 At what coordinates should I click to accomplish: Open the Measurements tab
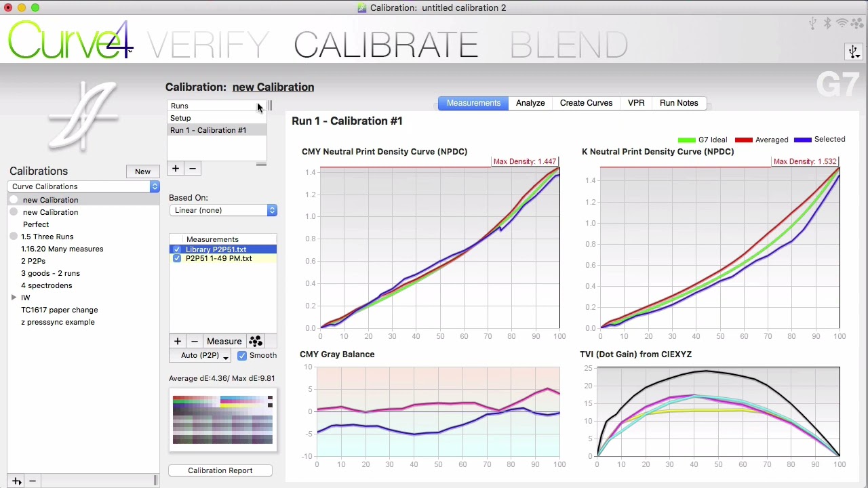pyautogui.click(x=473, y=103)
